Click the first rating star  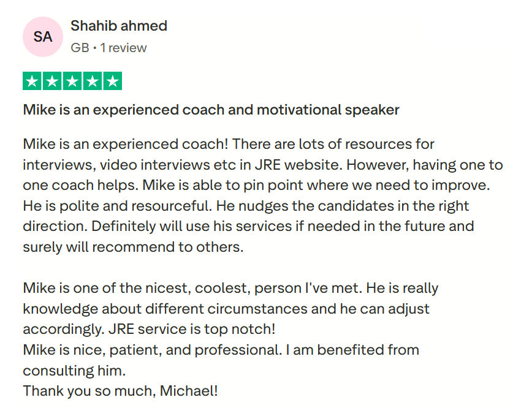tap(33, 81)
